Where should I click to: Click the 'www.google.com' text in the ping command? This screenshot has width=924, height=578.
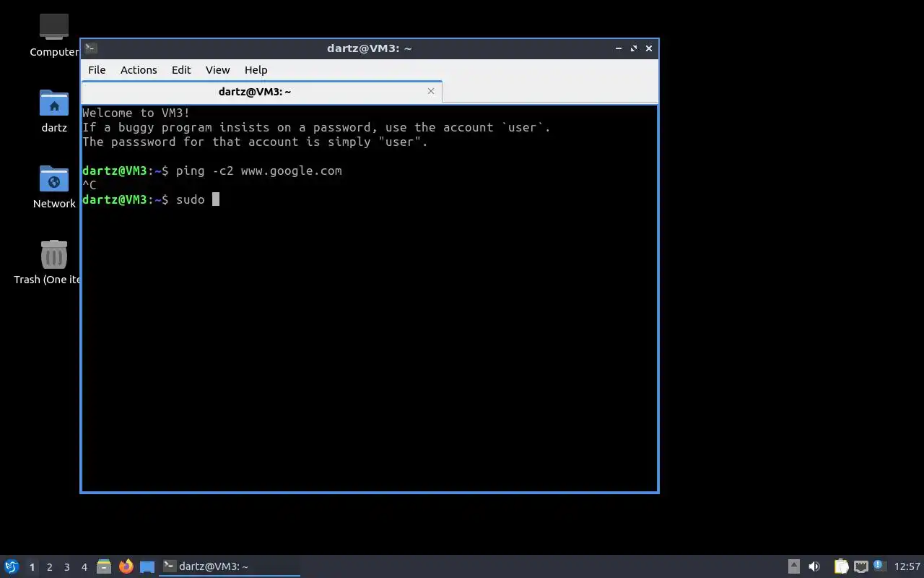[x=291, y=171]
